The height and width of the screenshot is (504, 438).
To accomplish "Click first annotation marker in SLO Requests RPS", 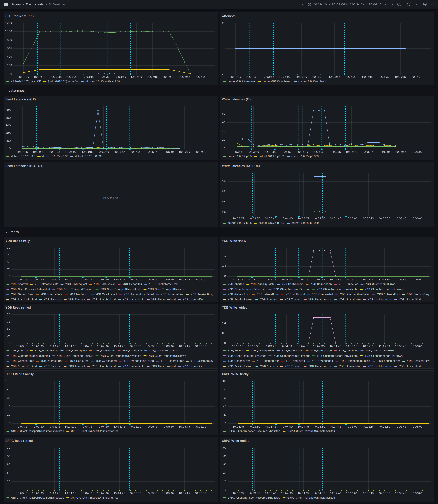I will pyautogui.click(x=38, y=74).
